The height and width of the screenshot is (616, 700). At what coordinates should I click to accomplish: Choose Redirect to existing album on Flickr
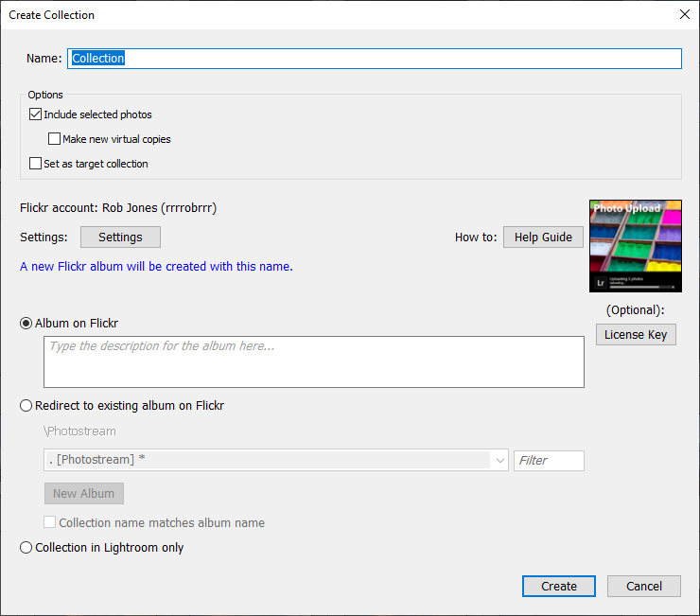click(x=26, y=406)
